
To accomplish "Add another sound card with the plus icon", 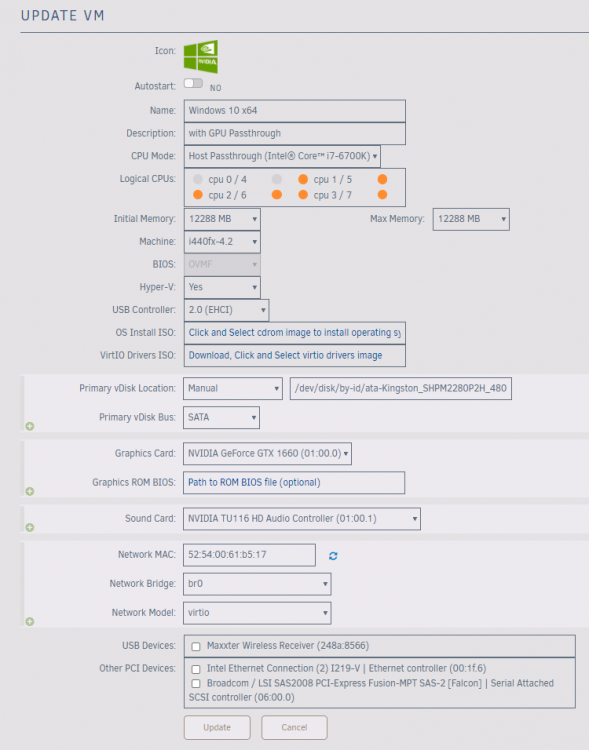I will coord(30,528).
